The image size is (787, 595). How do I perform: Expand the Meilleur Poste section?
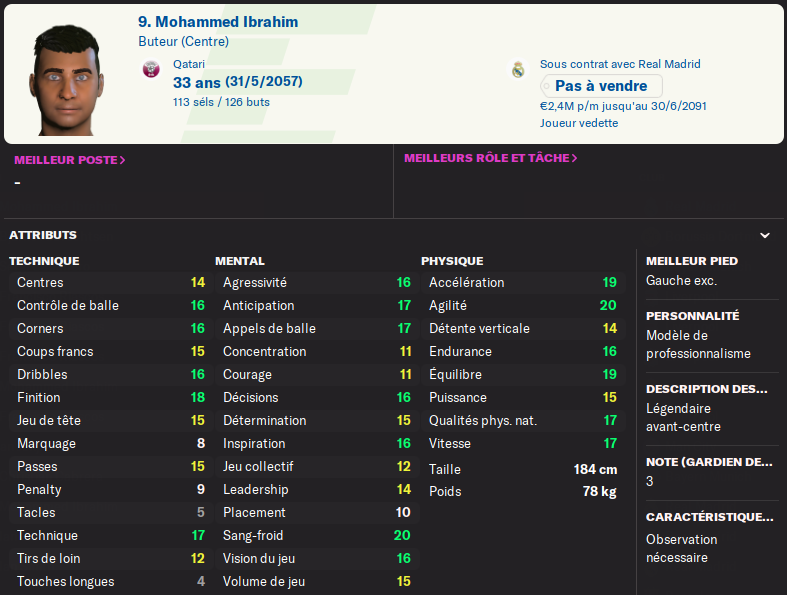point(70,159)
